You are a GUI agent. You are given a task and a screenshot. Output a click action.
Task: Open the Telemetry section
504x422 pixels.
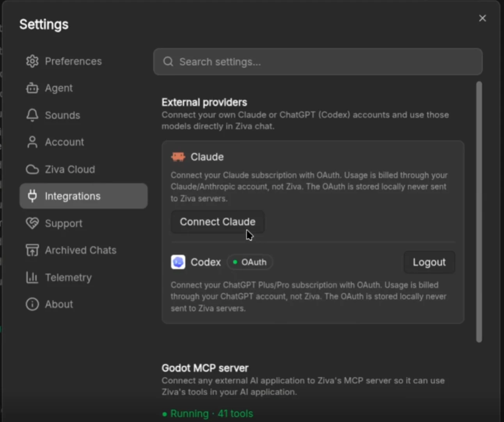83,277
